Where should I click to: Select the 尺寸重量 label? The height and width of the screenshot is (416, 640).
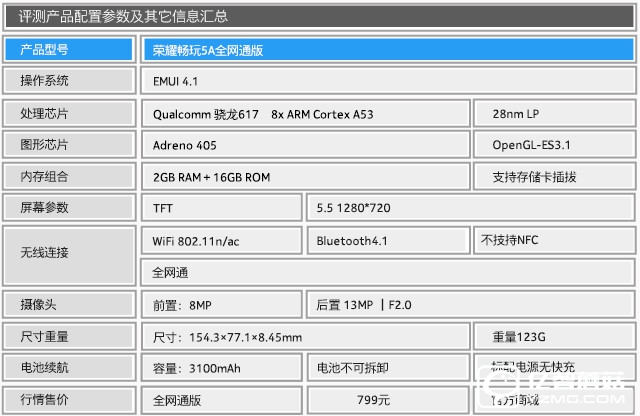(69, 336)
